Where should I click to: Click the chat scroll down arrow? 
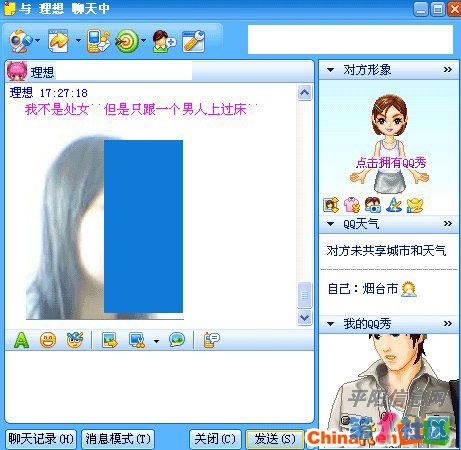pos(304,317)
